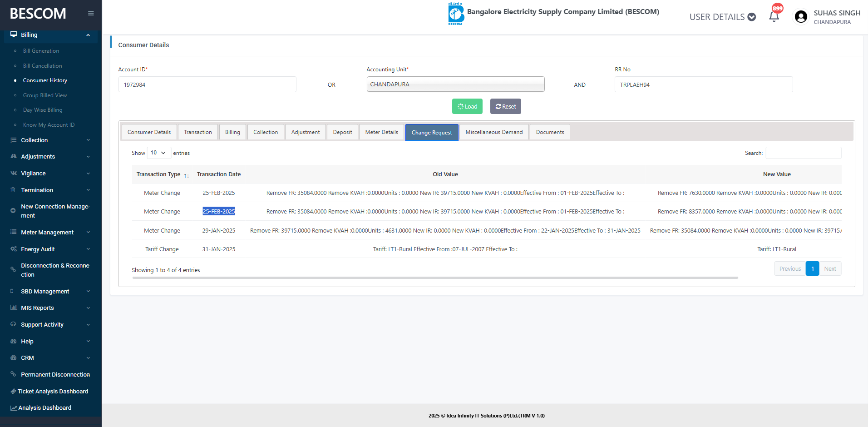Image resolution: width=868 pixels, height=427 pixels.
Task: Open Day Wise Billing in sidebar
Action: [x=43, y=110]
